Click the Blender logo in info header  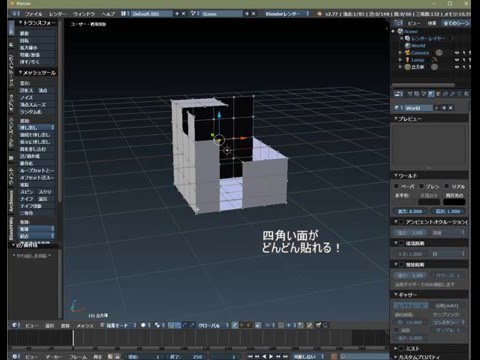(320, 14)
